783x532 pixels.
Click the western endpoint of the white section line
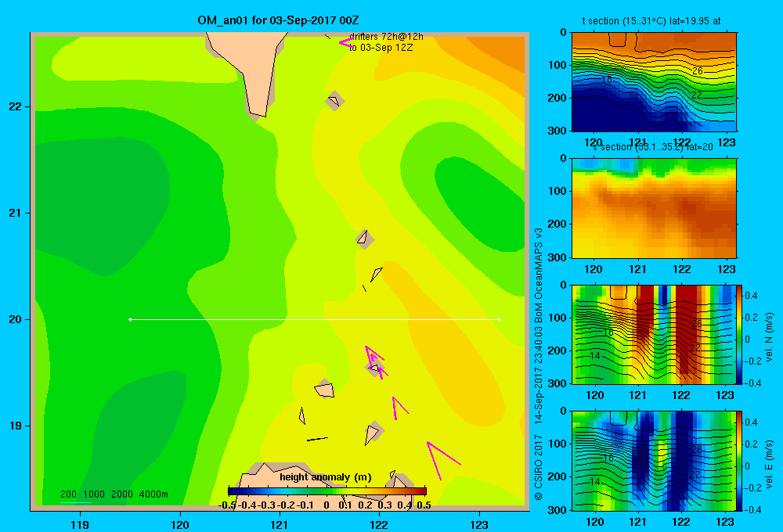click(x=130, y=319)
